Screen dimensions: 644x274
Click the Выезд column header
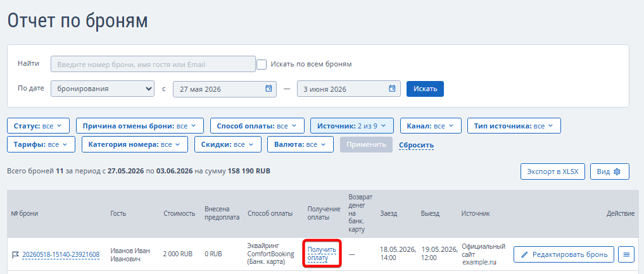430,214
